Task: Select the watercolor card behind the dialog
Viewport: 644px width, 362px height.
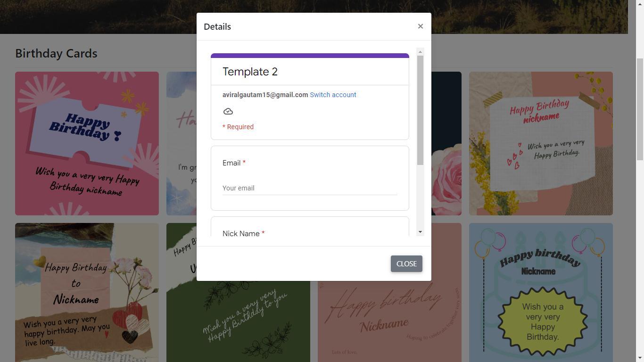Action: pyautogui.click(x=181, y=143)
